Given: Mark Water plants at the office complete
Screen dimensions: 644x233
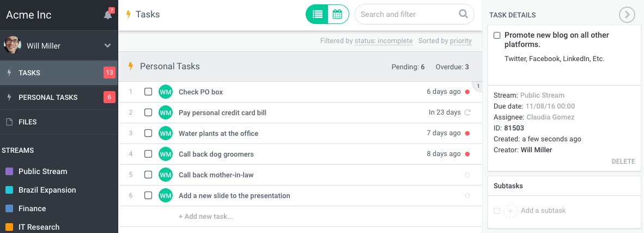Looking at the screenshot, I should click(148, 133).
